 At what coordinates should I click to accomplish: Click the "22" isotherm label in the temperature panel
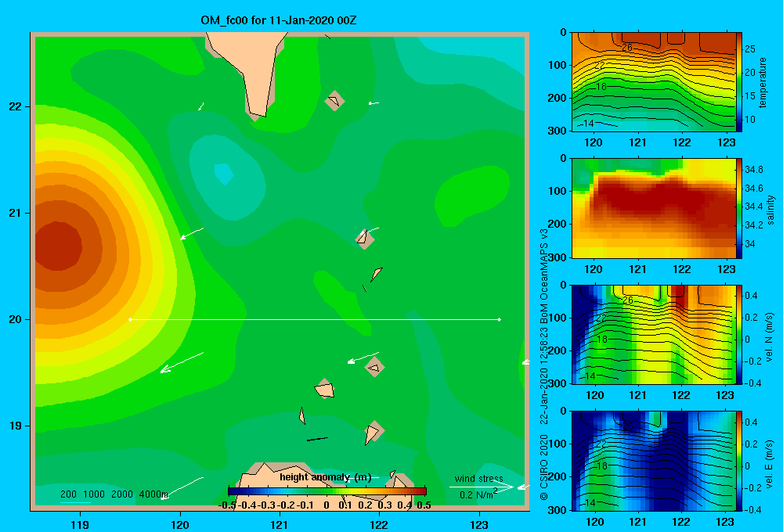600,66
